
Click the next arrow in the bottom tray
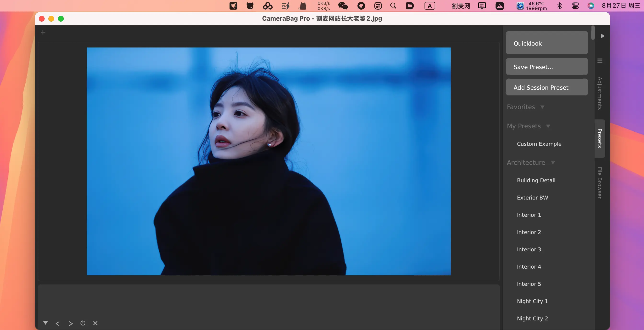(x=71, y=324)
